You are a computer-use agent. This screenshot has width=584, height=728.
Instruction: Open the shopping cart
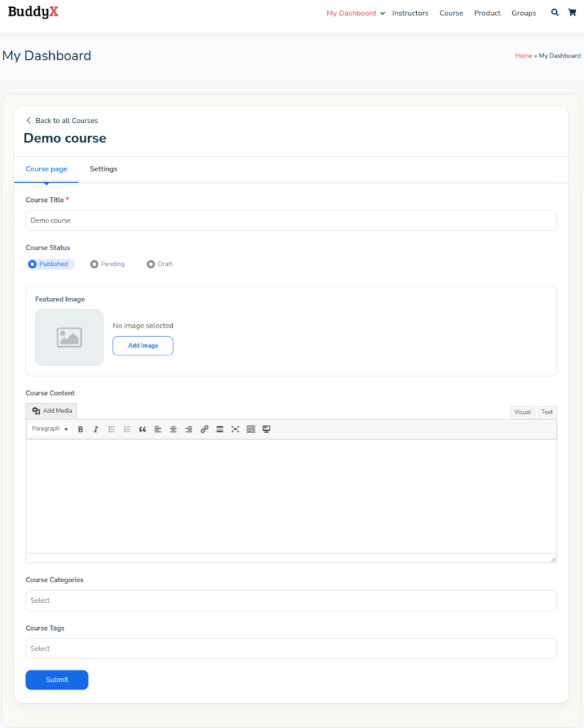click(572, 12)
